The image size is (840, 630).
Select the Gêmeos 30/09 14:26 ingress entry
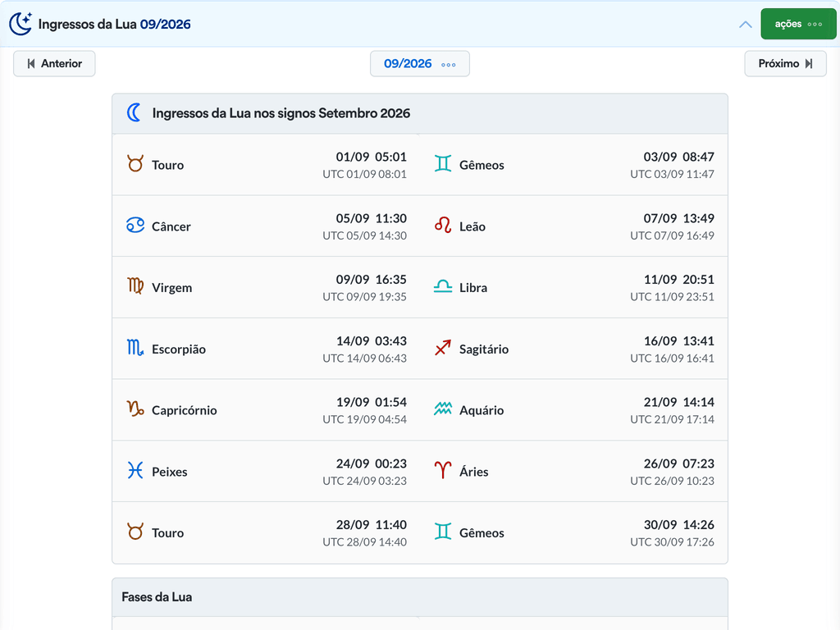click(x=573, y=533)
